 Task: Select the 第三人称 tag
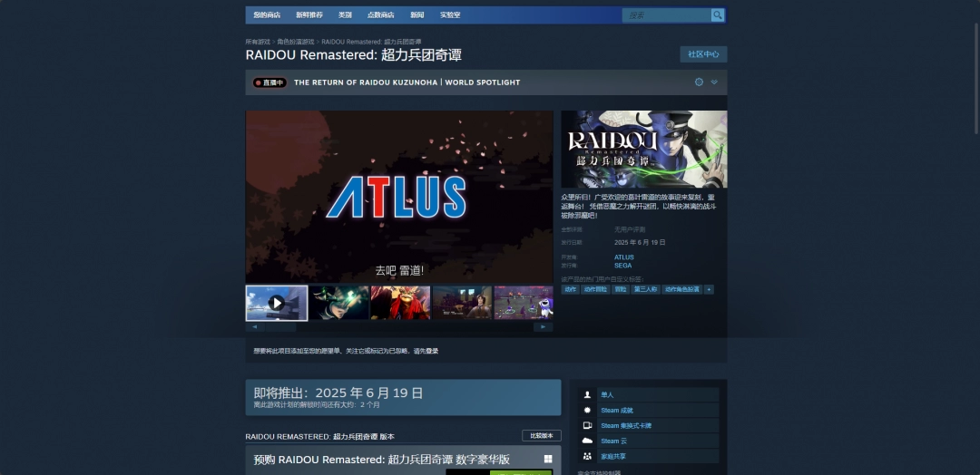(x=645, y=289)
